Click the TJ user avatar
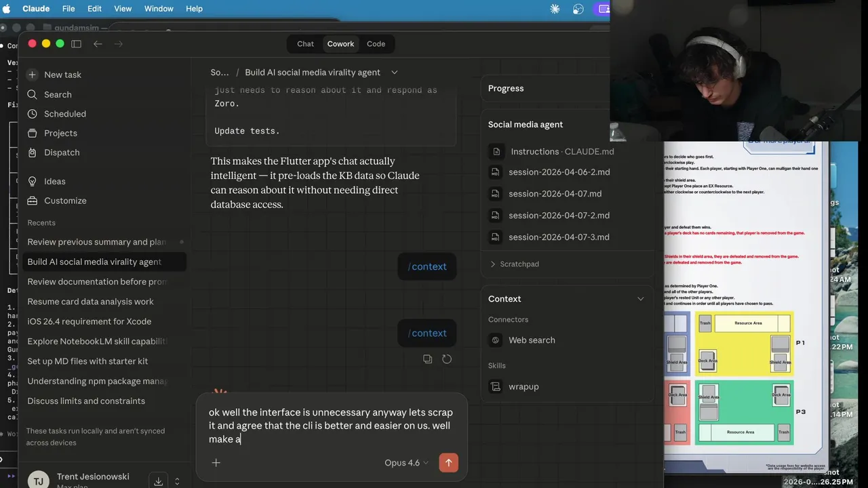The image size is (868, 488). [38, 481]
